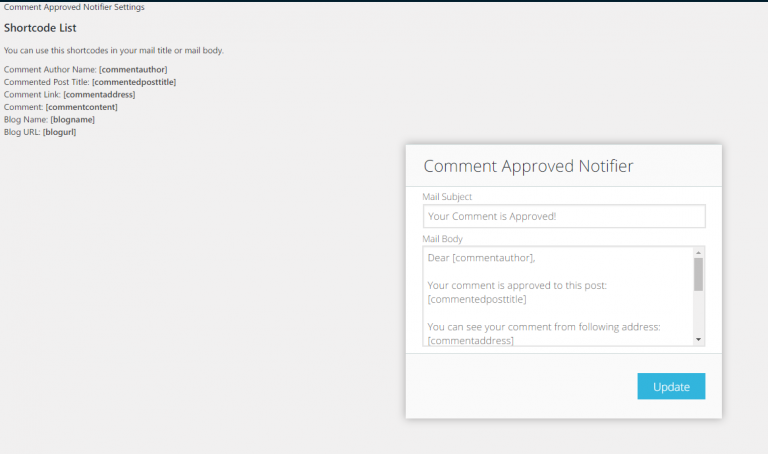768x454 pixels.
Task: Select the [commentauthor] shortcode in Shortcode List
Action: tap(133, 70)
